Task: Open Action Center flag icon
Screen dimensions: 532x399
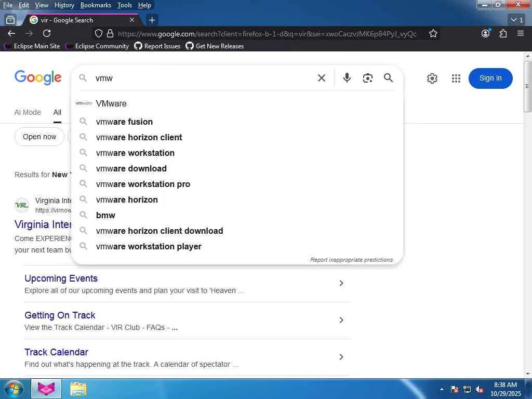Action: click(454, 390)
